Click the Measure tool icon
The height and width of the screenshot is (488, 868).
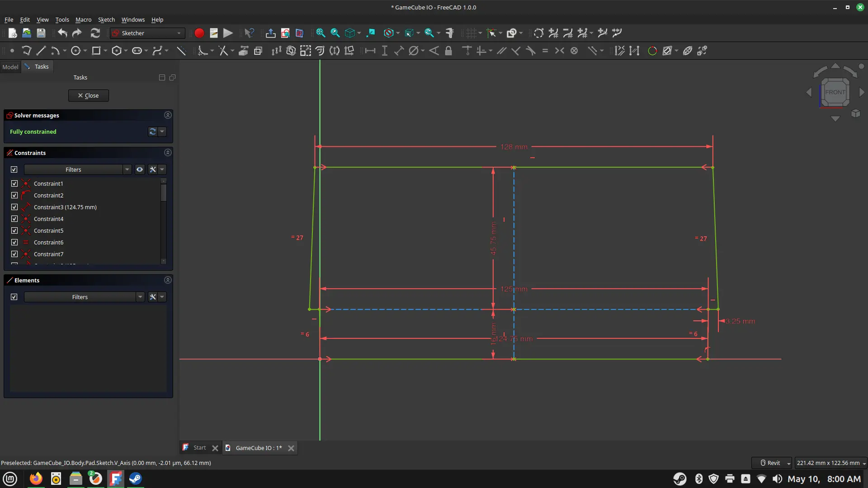[x=450, y=33]
